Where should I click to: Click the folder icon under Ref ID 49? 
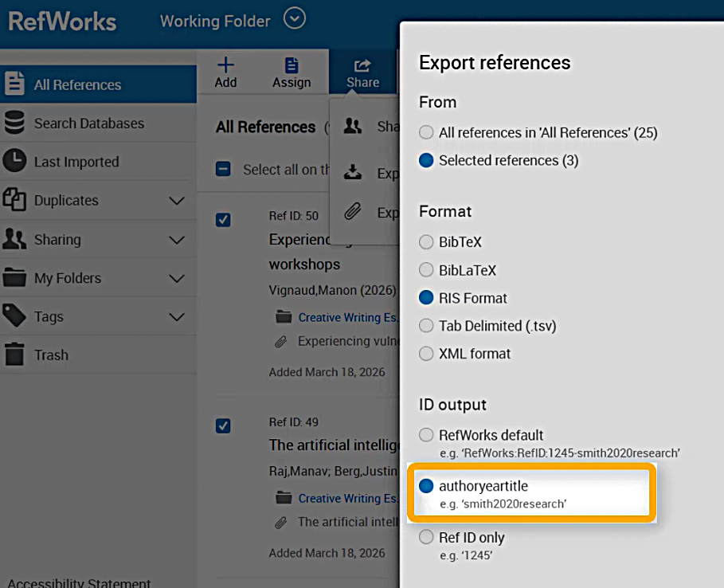pos(283,498)
